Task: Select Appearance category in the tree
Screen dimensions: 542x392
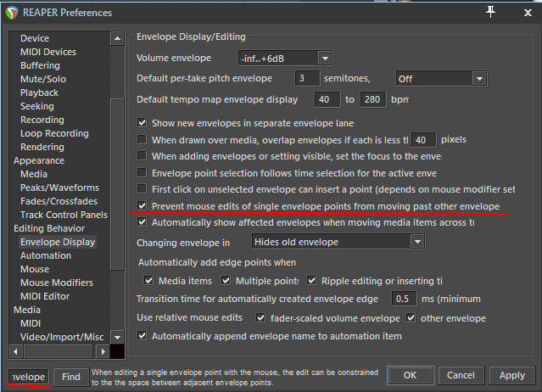Action: pyautogui.click(x=39, y=160)
